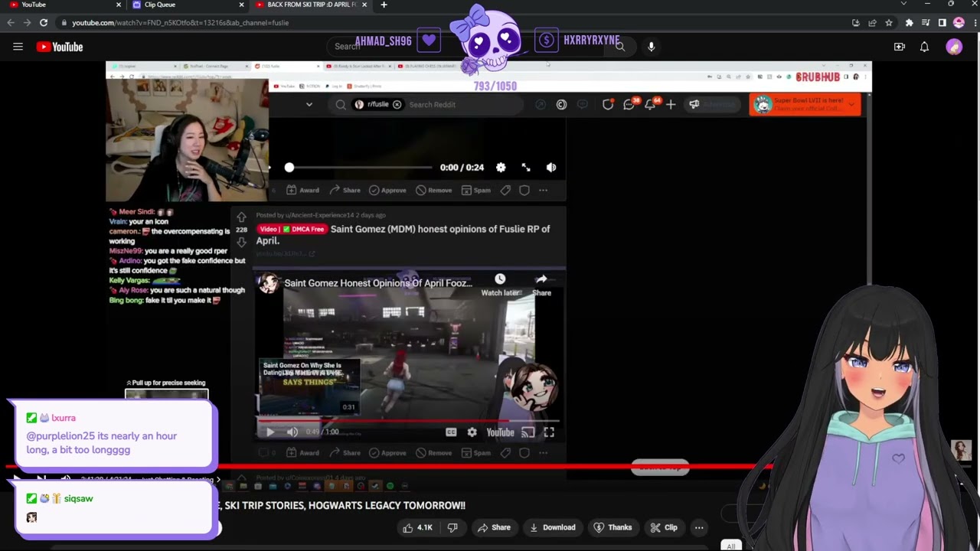Open the YouTube account avatar menu
This screenshot has width=980, height=551.
[x=954, y=47]
